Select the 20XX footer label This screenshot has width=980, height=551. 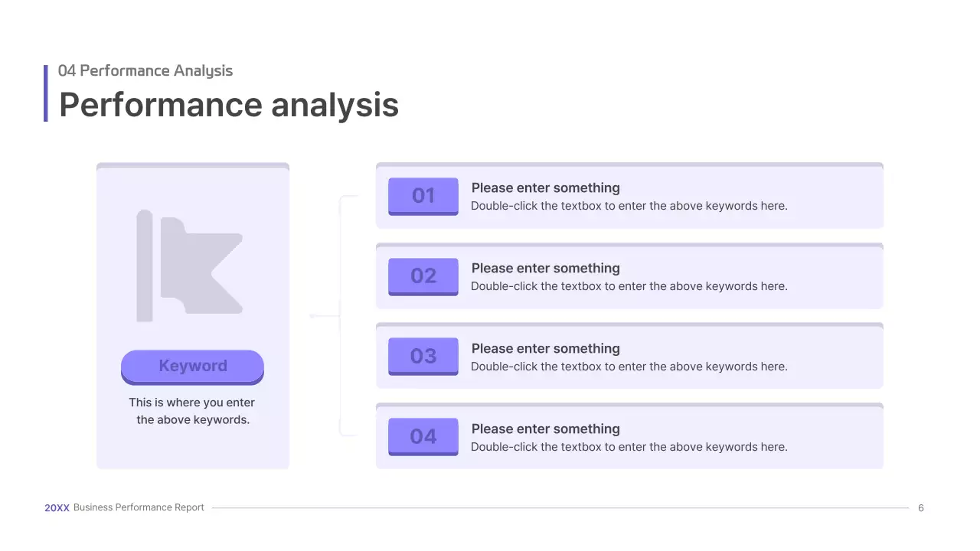[x=57, y=507]
